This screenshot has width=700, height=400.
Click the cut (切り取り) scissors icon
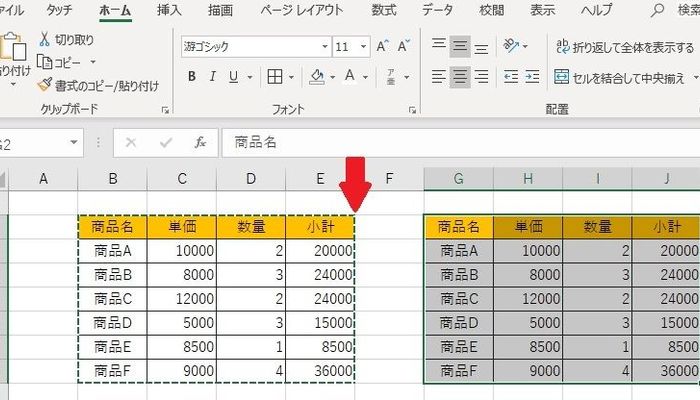pyautogui.click(x=46, y=40)
